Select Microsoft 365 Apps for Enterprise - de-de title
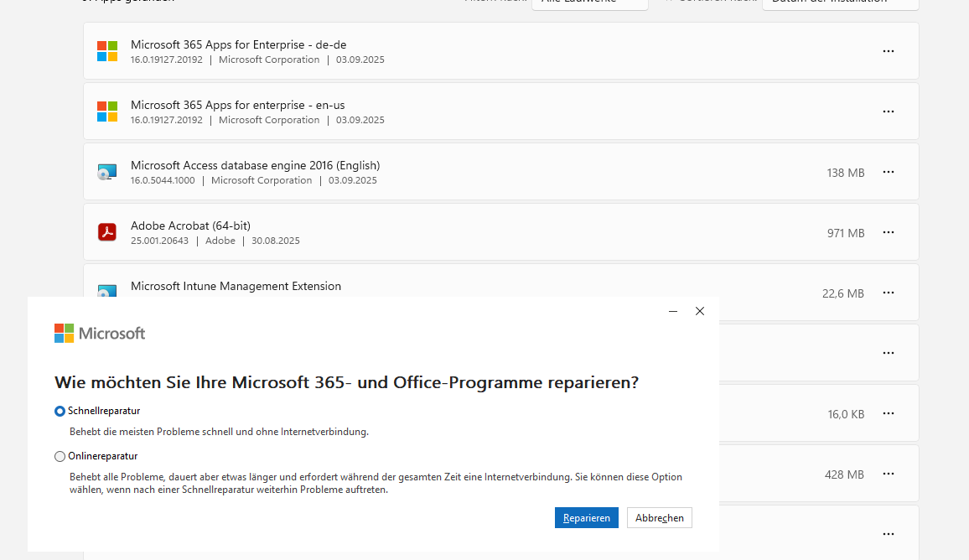The width and height of the screenshot is (969, 560). [x=239, y=44]
